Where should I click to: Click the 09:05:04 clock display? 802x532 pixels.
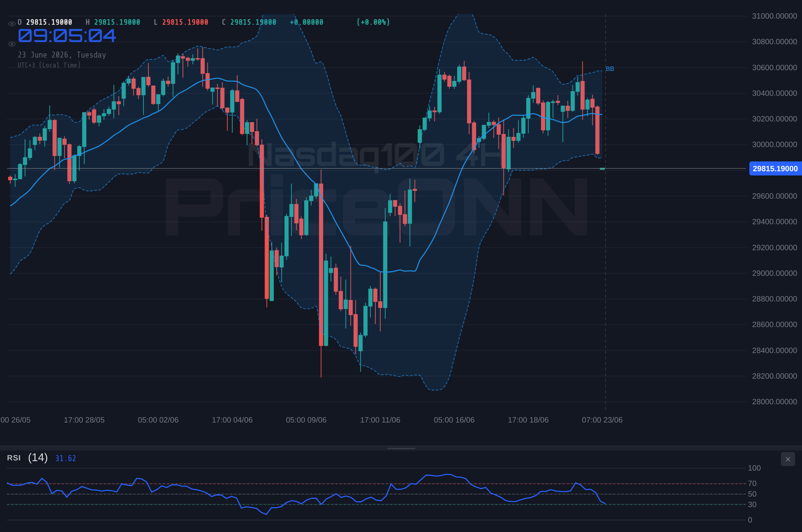[67, 36]
